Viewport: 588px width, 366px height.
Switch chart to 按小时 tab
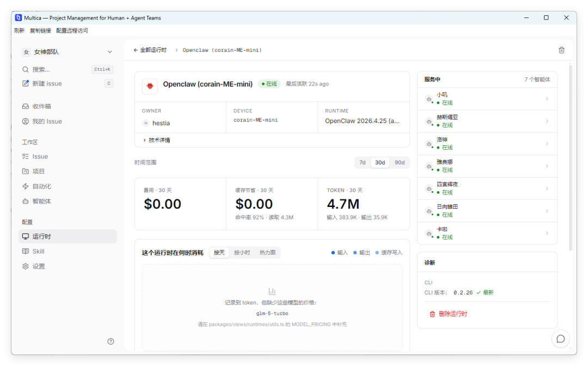click(x=242, y=252)
